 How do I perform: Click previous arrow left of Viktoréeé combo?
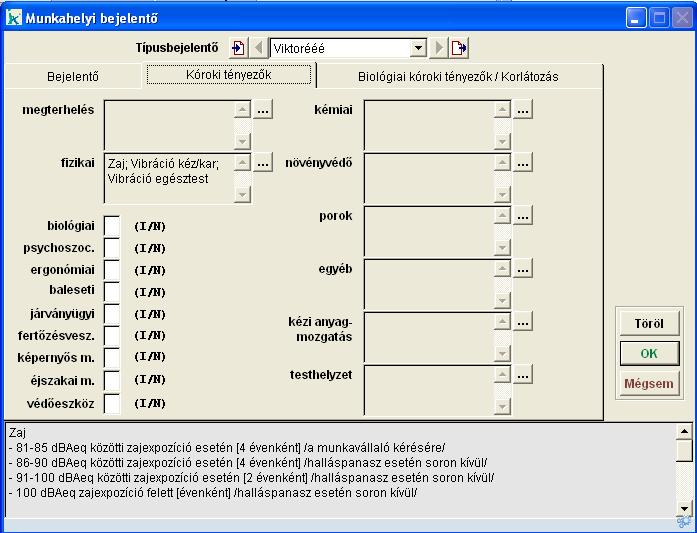258,48
